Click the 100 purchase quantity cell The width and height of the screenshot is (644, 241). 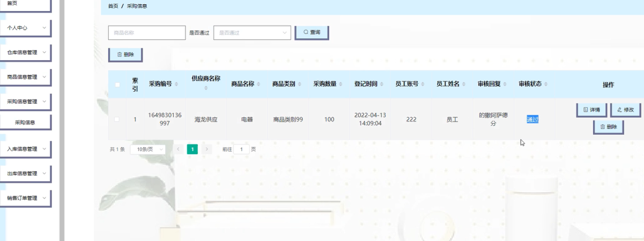329,119
